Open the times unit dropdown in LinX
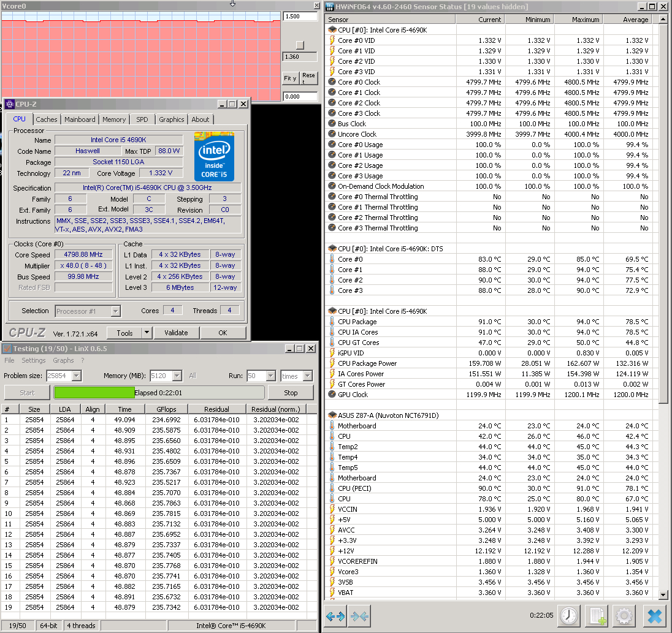Image resolution: width=672 pixels, height=633 pixels. [x=308, y=376]
